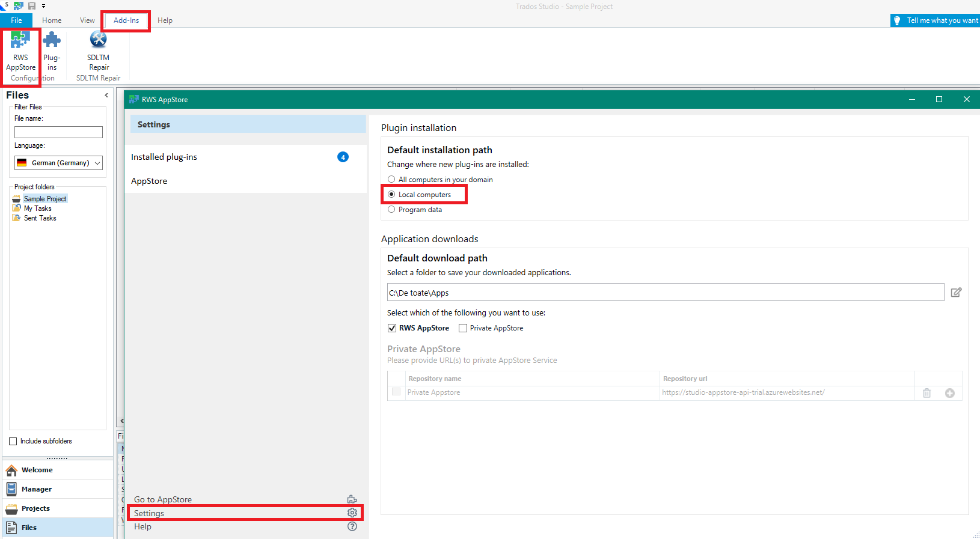Screen dimensions: 980x539
Task: Click the installed plug-ins count badge
Action: pos(343,157)
